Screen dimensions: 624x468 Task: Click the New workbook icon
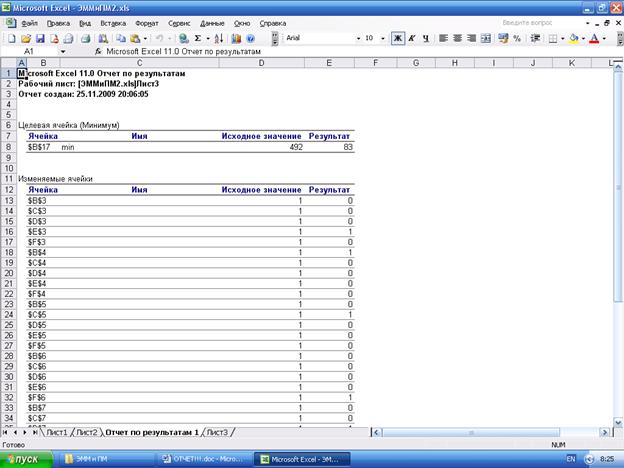pos(12,39)
